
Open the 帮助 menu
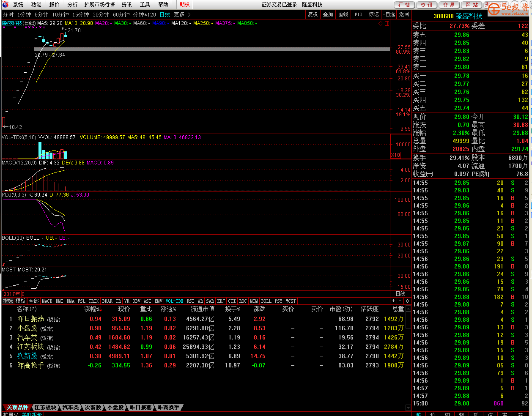tap(163, 5)
